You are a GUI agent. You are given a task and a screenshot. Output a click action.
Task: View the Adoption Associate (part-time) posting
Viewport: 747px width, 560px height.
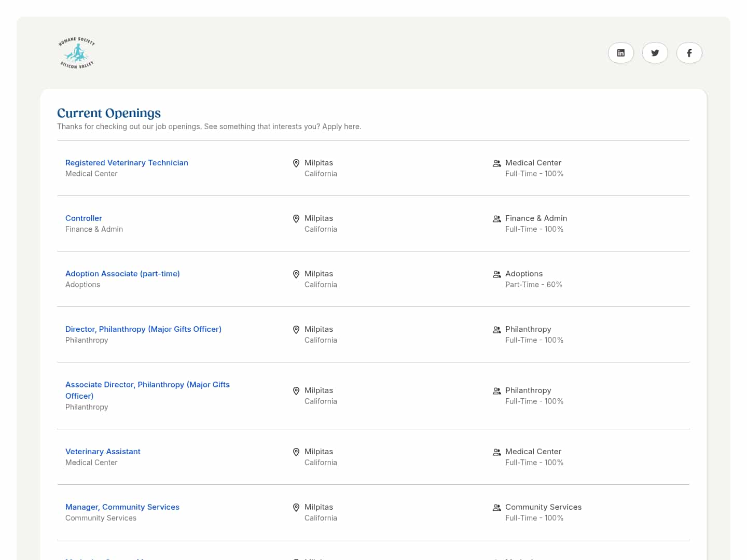point(122,274)
